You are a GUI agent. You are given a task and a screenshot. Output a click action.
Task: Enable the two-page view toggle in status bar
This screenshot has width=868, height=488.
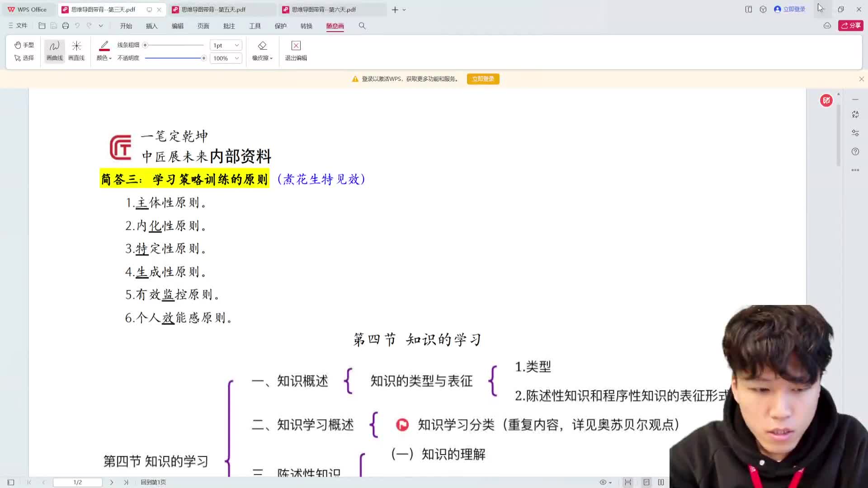point(661,482)
